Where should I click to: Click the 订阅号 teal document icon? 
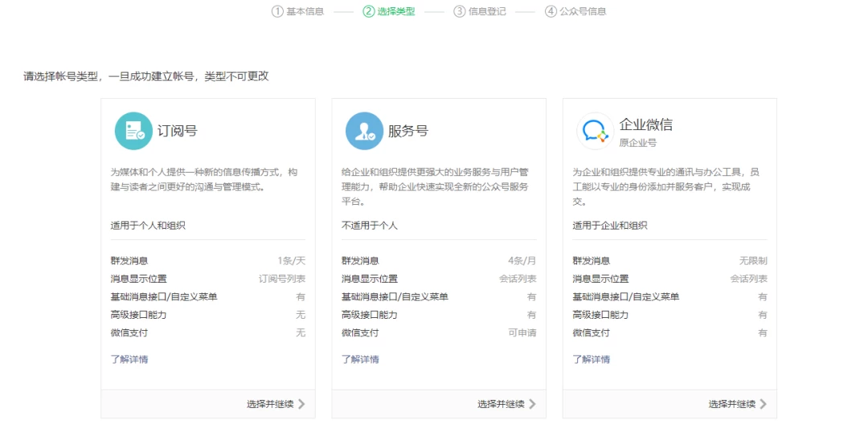(133, 131)
